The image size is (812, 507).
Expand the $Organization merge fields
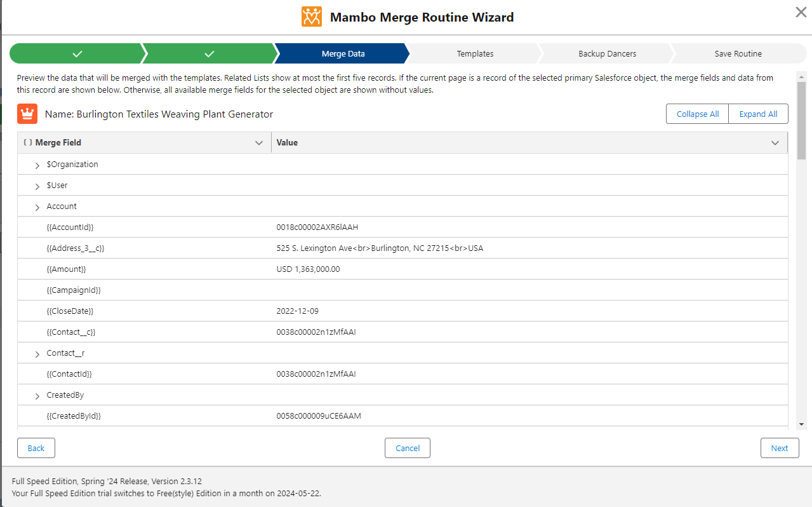click(37, 164)
